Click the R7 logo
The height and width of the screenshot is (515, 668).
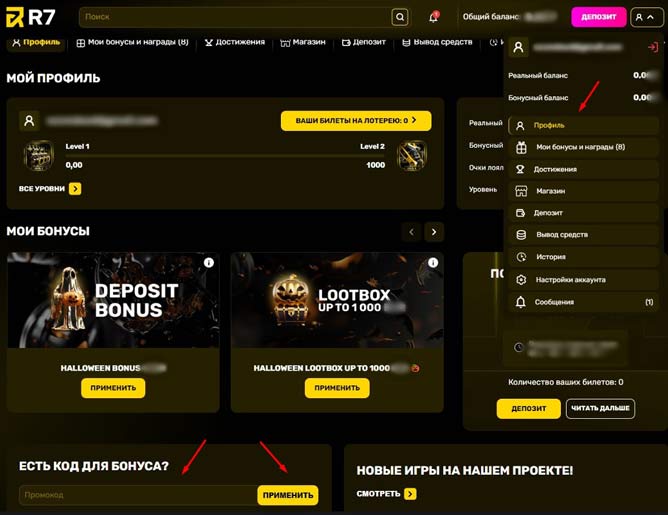point(31,17)
